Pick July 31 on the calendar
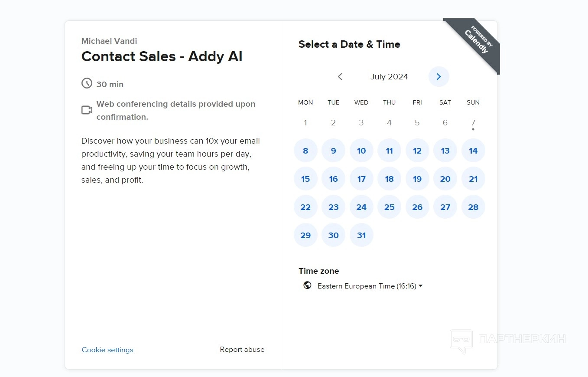Viewport: 588px width, 377px height. 361,236
